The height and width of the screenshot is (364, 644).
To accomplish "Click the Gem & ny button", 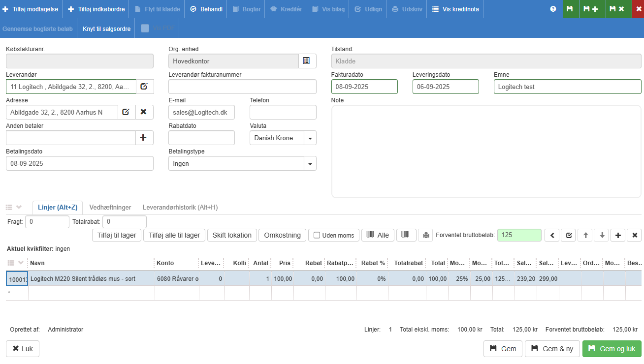I will tap(552, 349).
